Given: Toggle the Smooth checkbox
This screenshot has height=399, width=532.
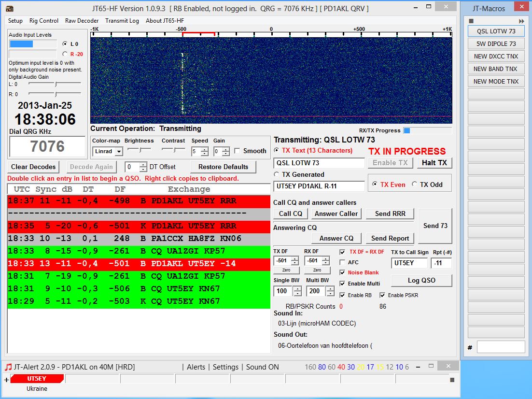Looking at the screenshot, I should click(x=237, y=151).
